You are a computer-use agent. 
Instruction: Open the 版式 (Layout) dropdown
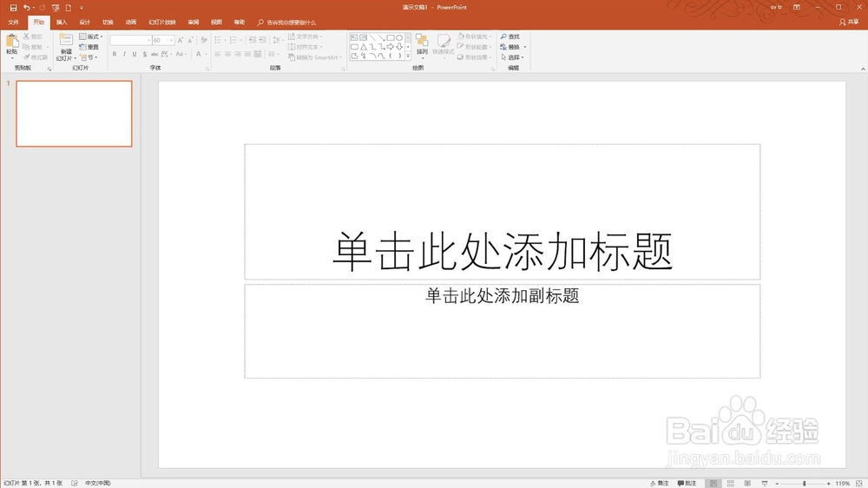coord(91,36)
